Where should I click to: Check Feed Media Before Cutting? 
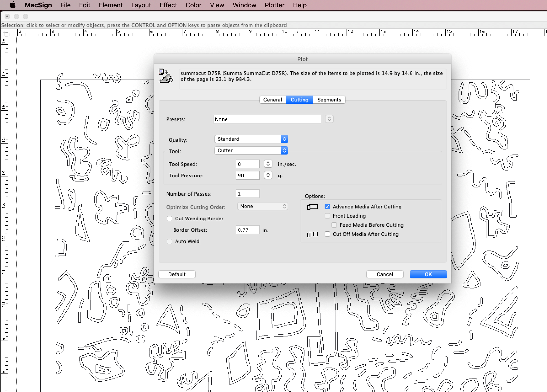334,225
